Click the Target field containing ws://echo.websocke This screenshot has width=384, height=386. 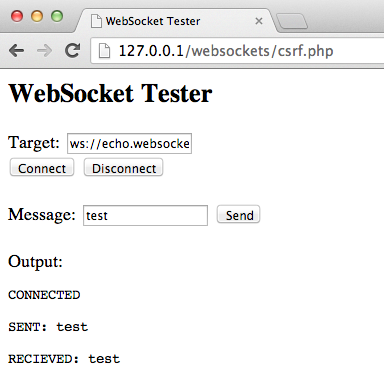tap(129, 144)
